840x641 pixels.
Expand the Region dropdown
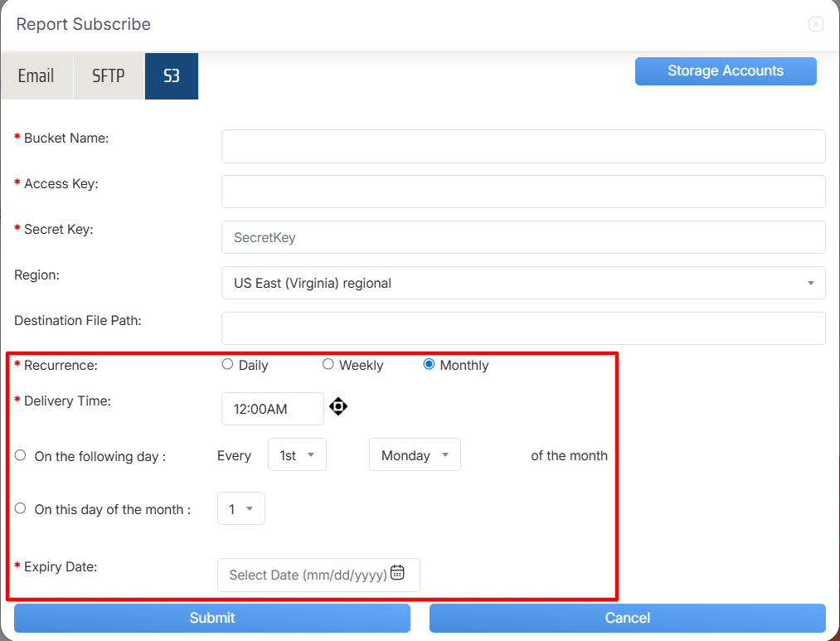pyautogui.click(x=522, y=283)
